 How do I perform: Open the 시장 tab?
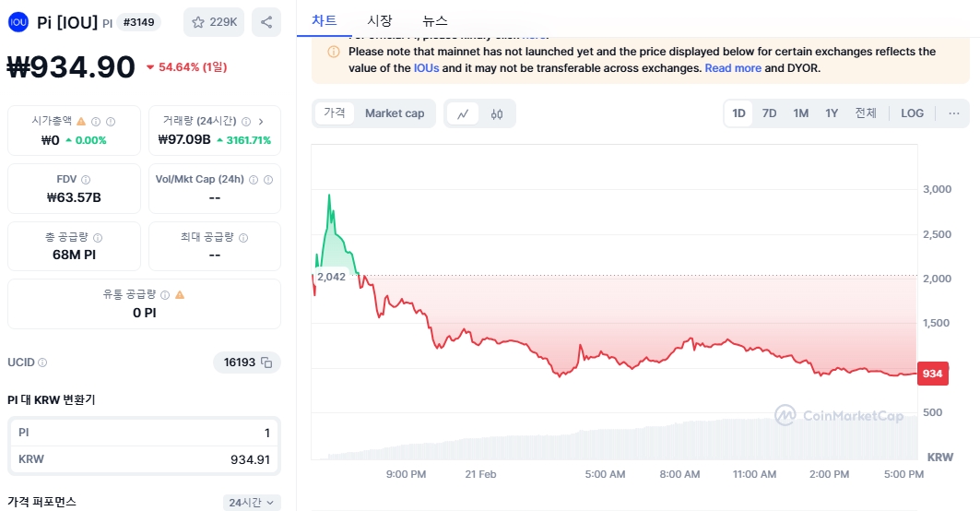380,20
